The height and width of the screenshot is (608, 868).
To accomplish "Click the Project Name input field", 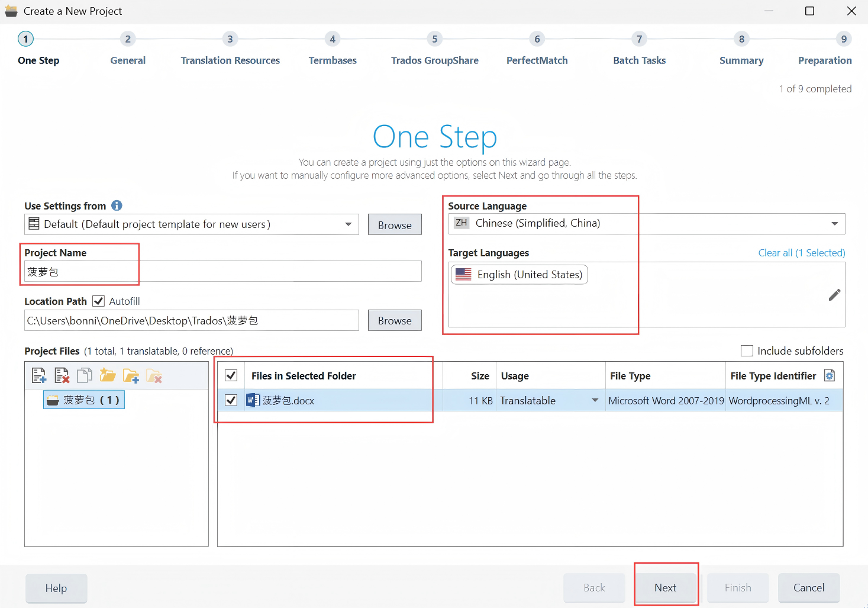I will click(x=223, y=271).
